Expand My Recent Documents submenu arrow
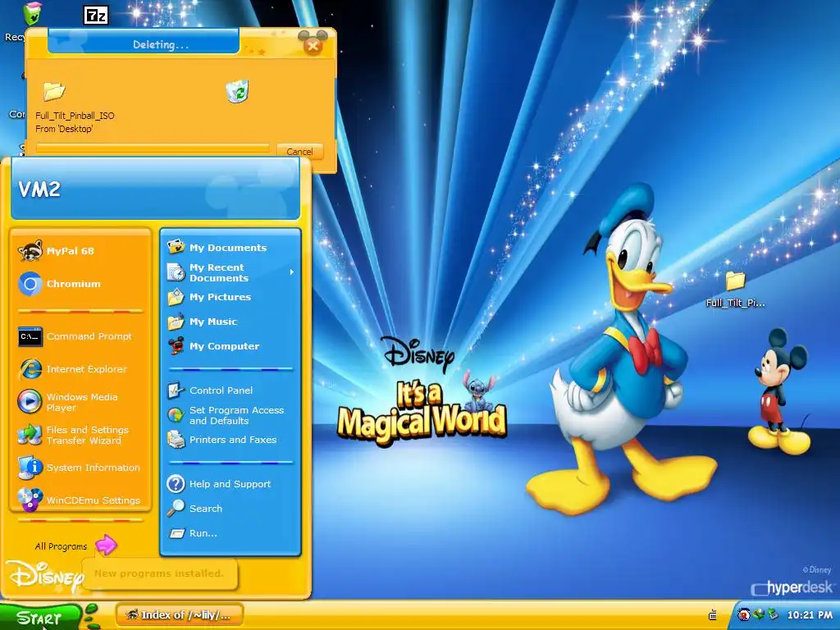 tap(292, 272)
